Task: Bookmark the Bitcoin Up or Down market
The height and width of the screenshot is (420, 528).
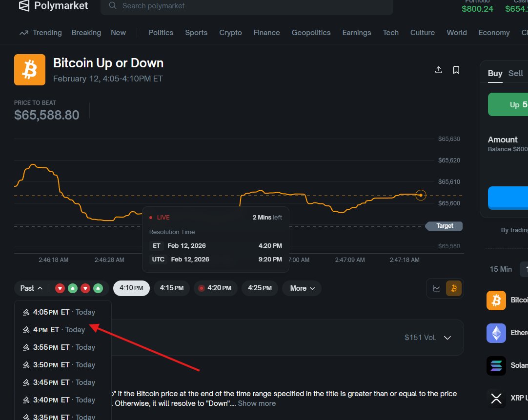Action: click(456, 70)
